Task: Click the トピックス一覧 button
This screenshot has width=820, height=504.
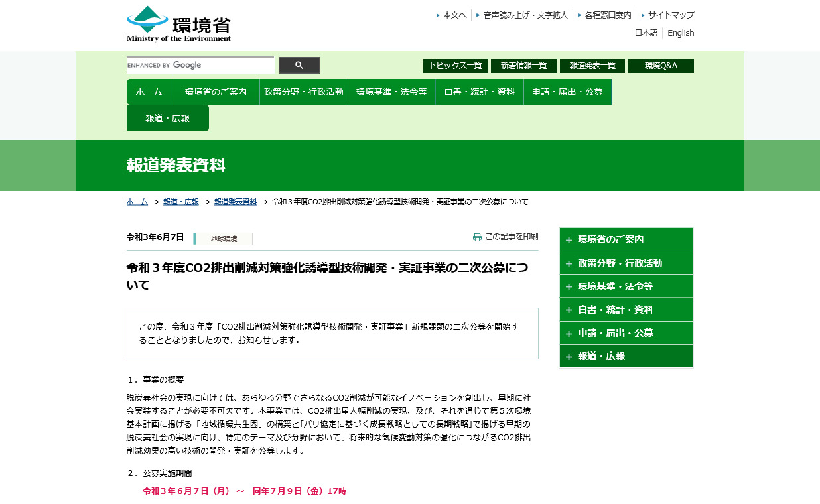Action: [454, 66]
